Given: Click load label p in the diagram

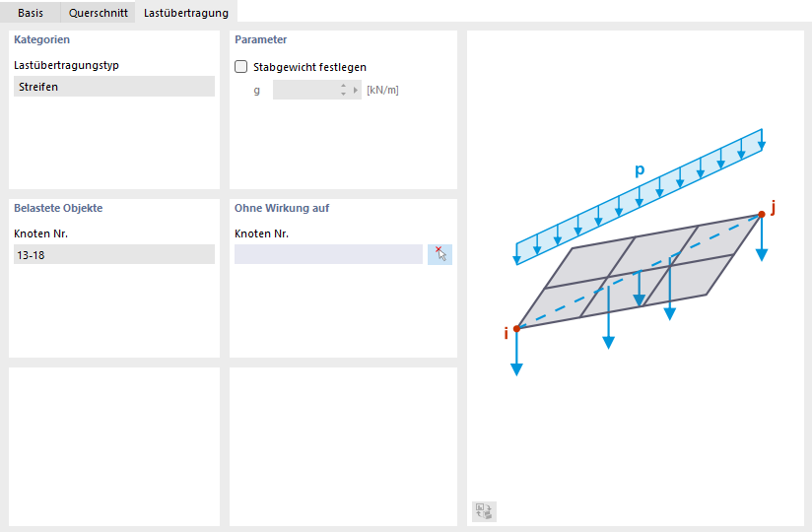Looking at the screenshot, I should (x=640, y=169).
